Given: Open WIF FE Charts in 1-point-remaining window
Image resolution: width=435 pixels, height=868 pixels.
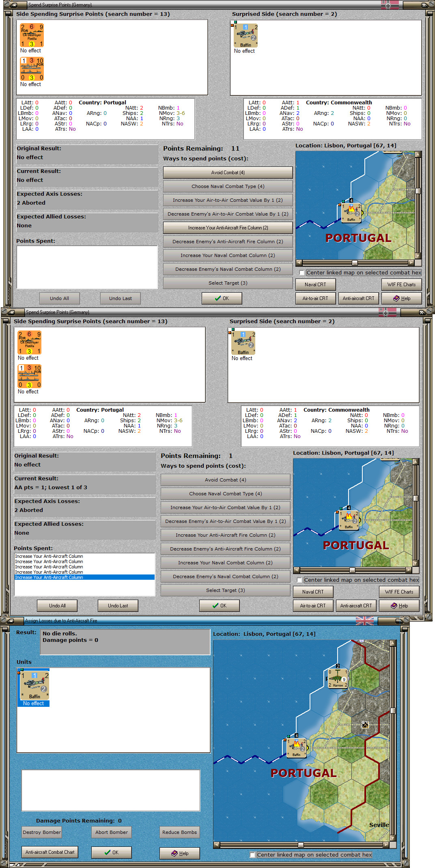Looking at the screenshot, I should click(399, 592).
